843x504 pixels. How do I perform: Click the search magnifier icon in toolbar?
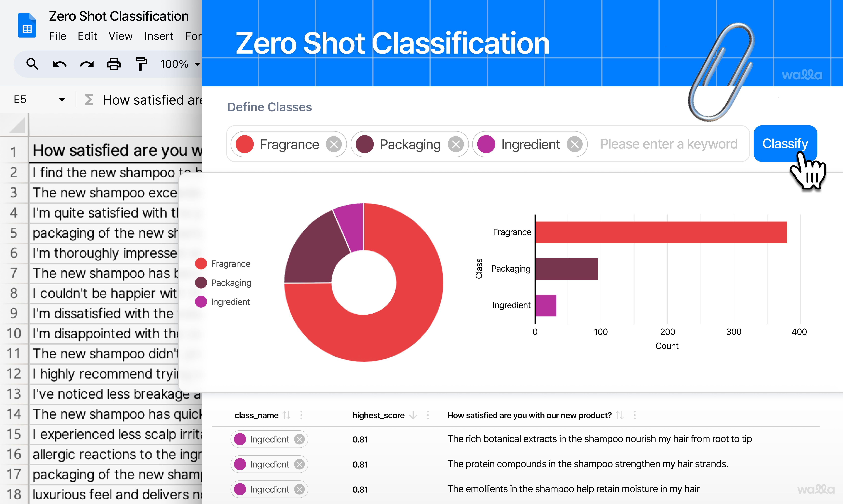click(x=32, y=64)
